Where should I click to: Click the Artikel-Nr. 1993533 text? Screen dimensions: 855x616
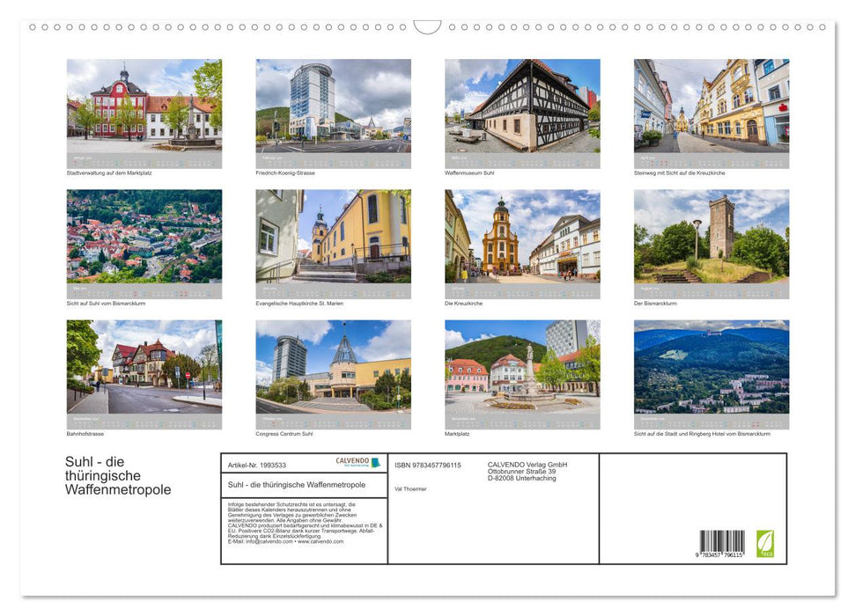click(x=259, y=464)
